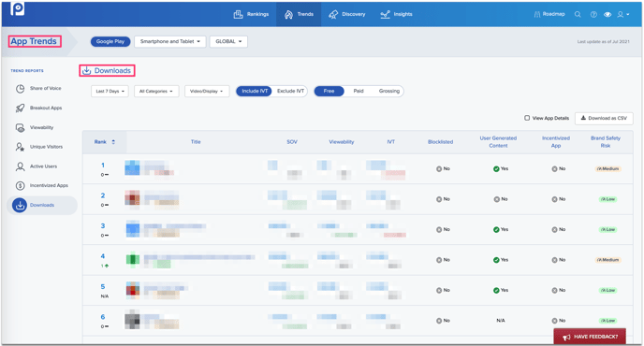Select Incentivized Apps dollar icon

(x=21, y=185)
